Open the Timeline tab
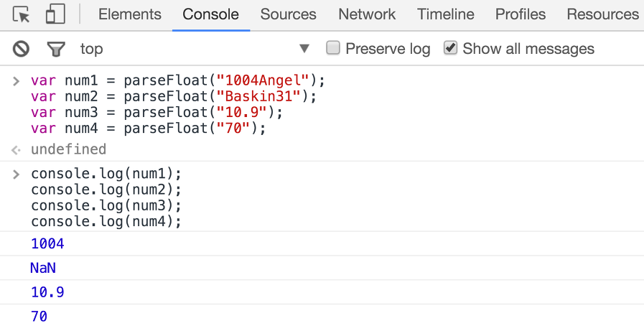Viewport: 644px width, 326px height. (445, 14)
